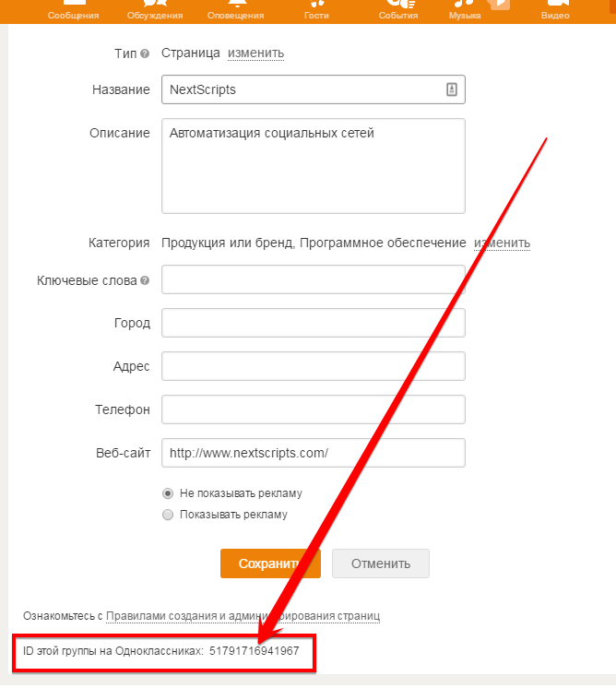Open the Видео section in the top bar

[x=555, y=11]
